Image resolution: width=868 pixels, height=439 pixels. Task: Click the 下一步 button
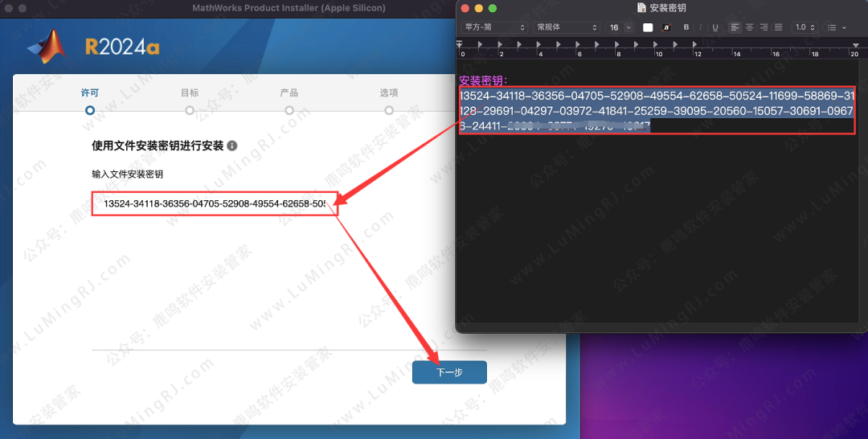pos(449,372)
